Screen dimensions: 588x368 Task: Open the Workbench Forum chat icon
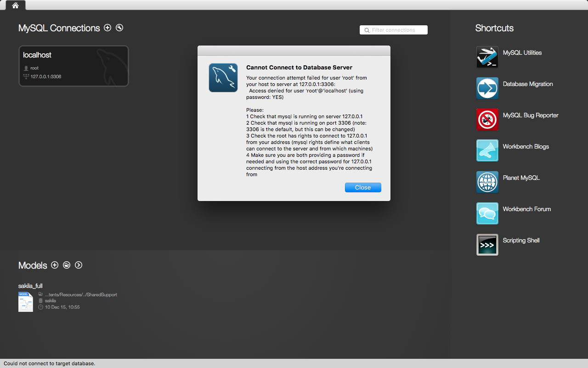pyautogui.click(x=487, y=213)
